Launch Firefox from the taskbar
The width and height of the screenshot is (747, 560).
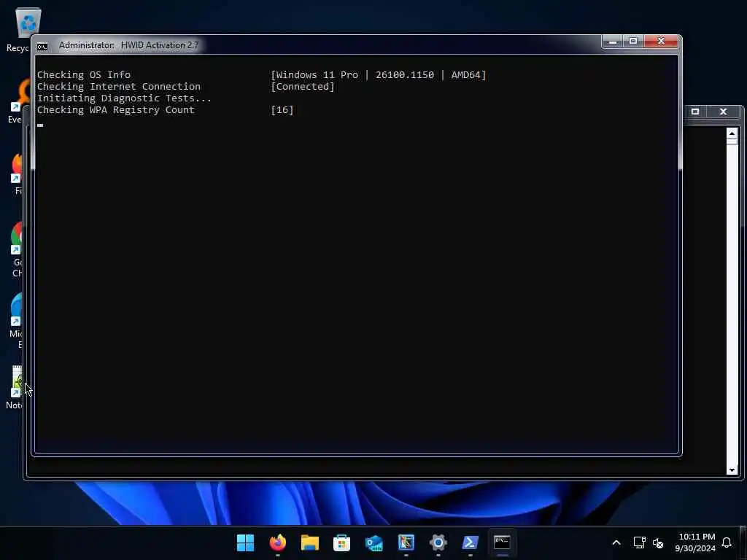pyautogui.click(x=278, y=542)
